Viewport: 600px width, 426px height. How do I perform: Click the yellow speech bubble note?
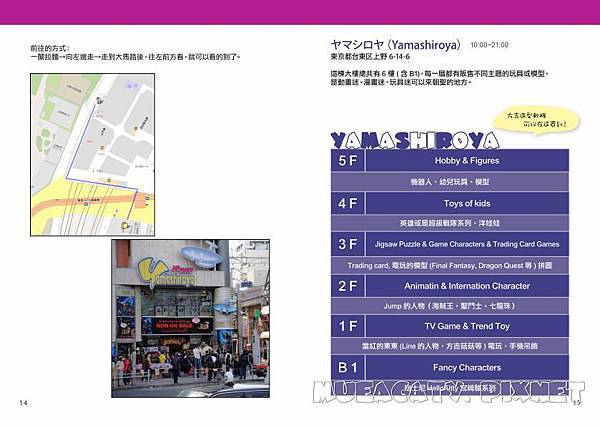pos(536,119)
